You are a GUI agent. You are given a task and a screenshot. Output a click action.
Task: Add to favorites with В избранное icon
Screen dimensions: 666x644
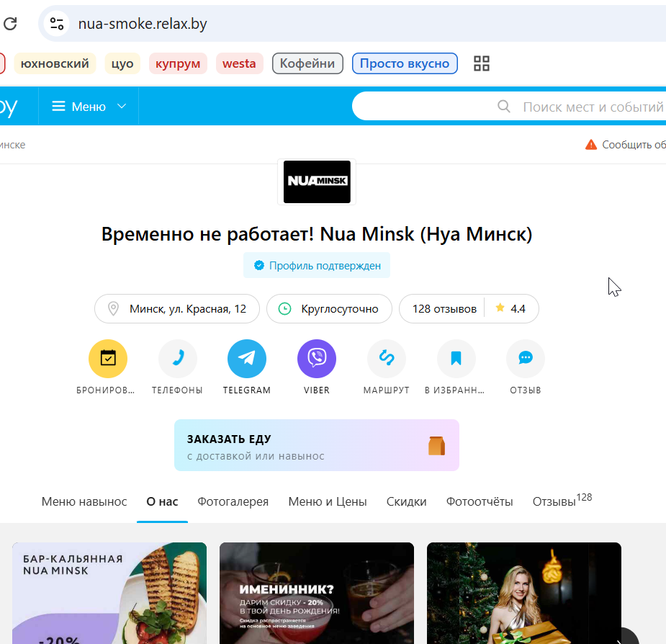tap(456, 358)
